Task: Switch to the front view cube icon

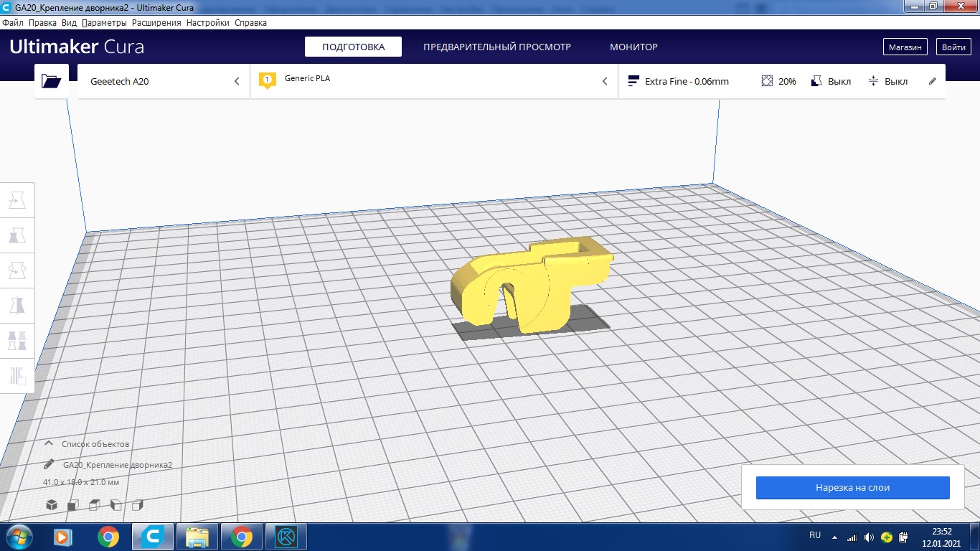Action: pos(73,504)
